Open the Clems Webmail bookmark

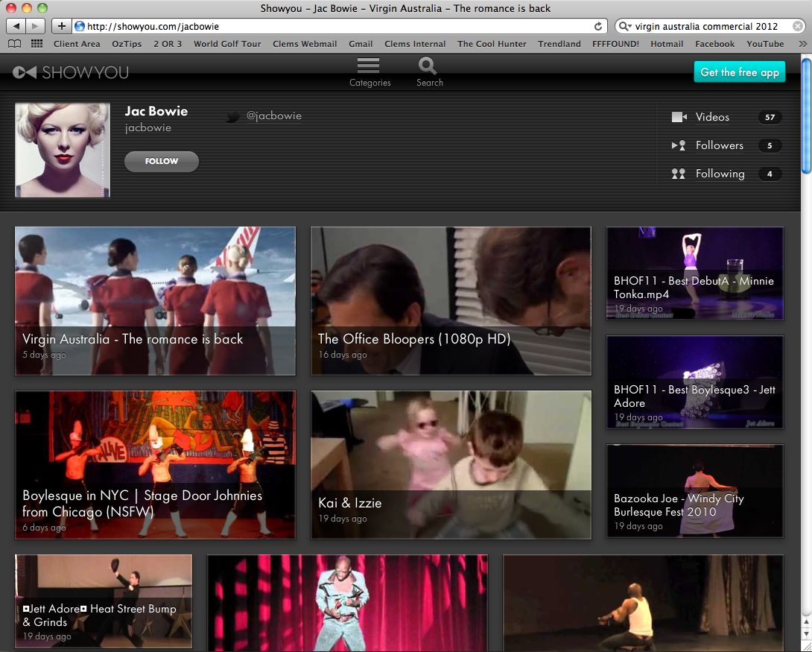(x=305, y=44)
